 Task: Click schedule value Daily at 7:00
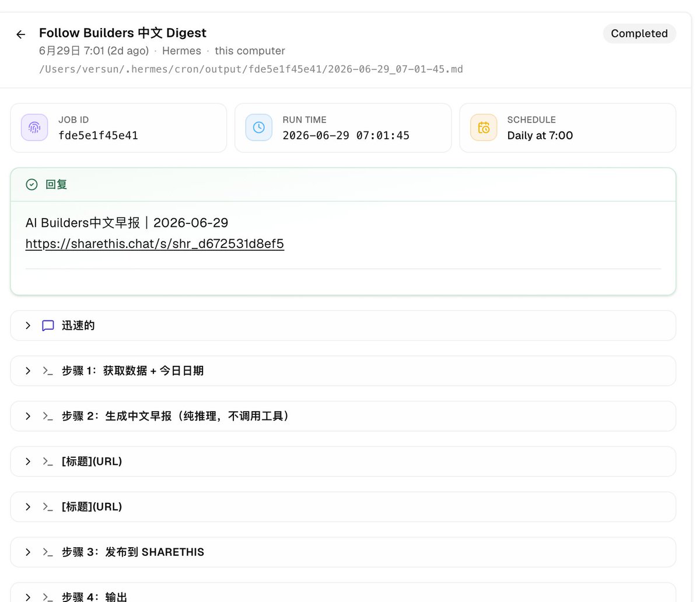point(540,135)
